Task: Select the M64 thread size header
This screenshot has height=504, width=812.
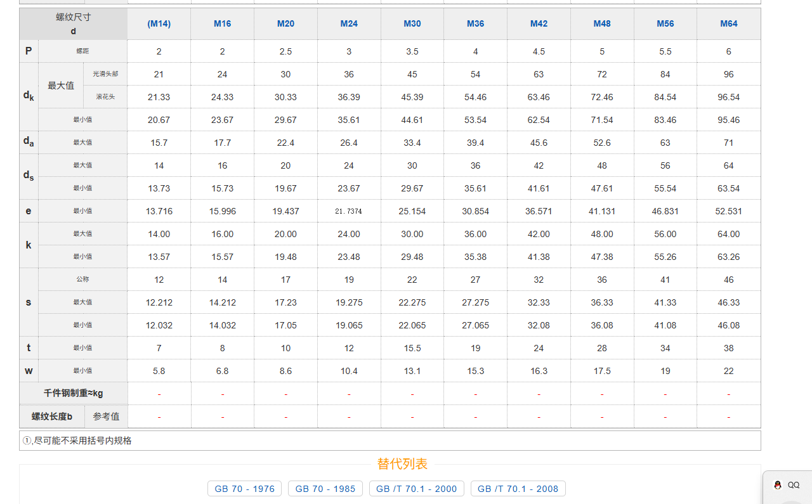Action: [x=728, y=24]
